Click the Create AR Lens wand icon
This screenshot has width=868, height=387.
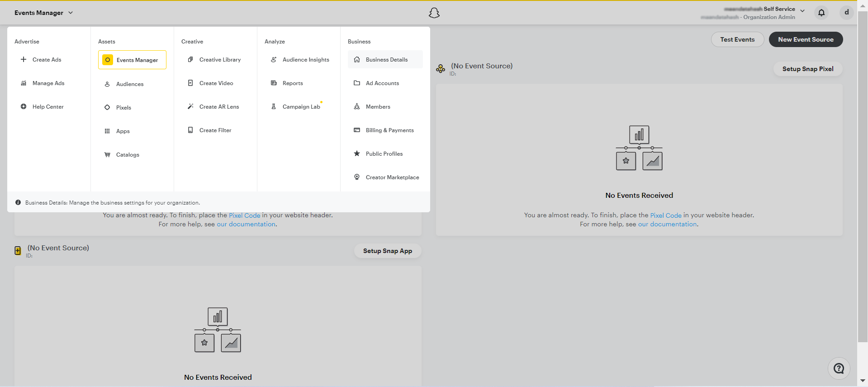click(190, 106)
